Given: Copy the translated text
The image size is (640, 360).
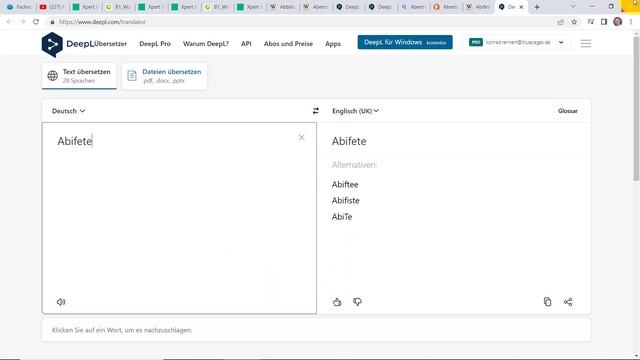Looking at the screenshot, I should [547, 302].
